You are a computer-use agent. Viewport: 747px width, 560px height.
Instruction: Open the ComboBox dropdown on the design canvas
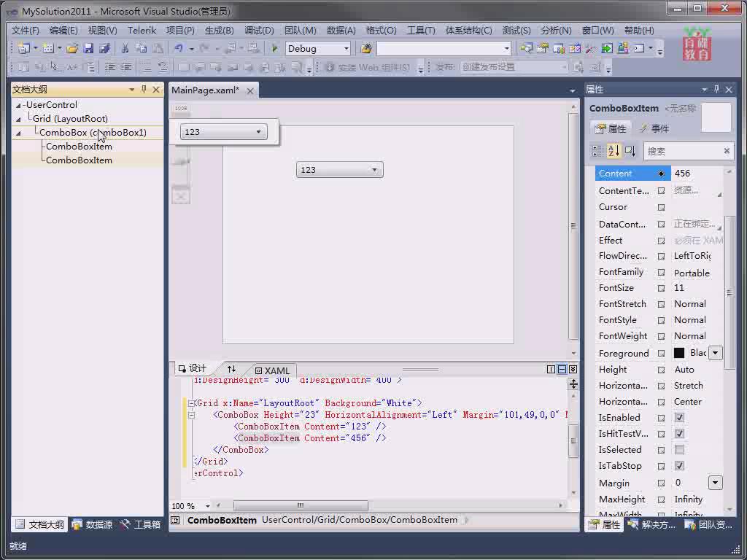click(374, 169)
